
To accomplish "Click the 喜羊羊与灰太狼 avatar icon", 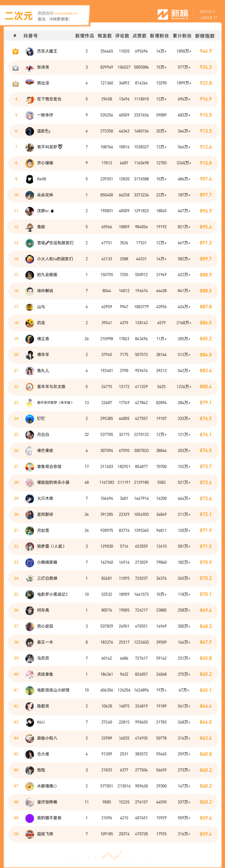I will tap(30, 386).
